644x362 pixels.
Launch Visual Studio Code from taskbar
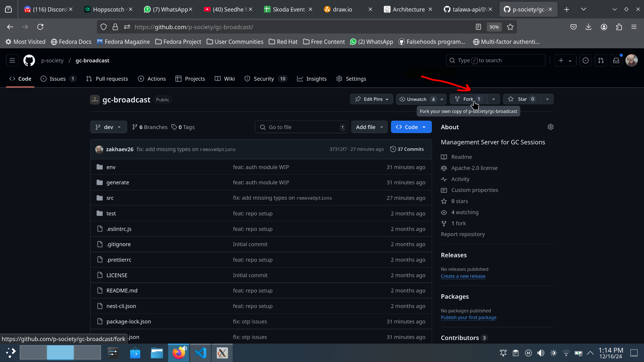point(201,353)
